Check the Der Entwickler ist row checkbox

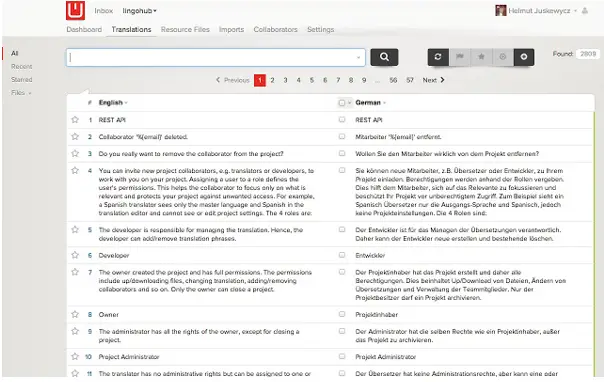pyautogui.click(x=342, y=230)
